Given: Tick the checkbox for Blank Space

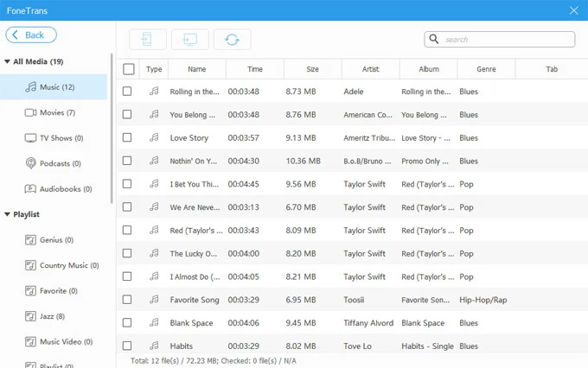Looking at the screenshot, I should pyautogui.click(x=128, y=323).
